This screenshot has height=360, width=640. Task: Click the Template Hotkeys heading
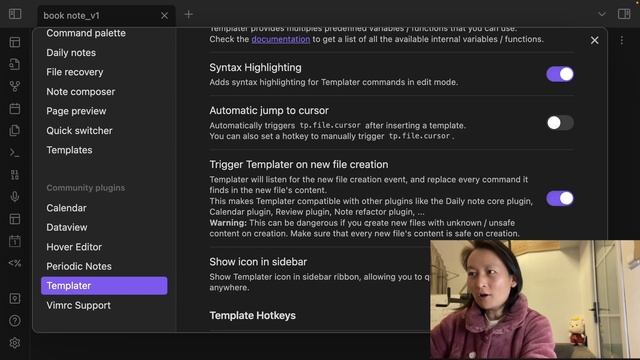tap(253, 316)
